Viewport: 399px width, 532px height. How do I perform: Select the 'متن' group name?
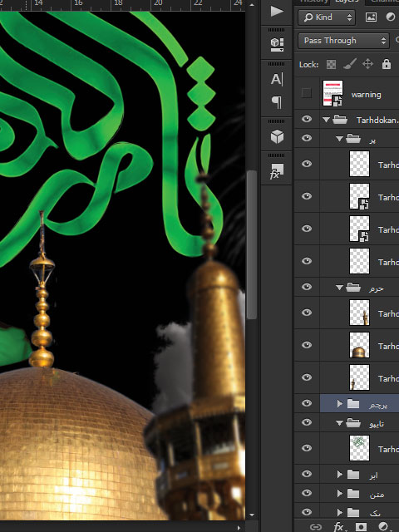click(377, 495)
